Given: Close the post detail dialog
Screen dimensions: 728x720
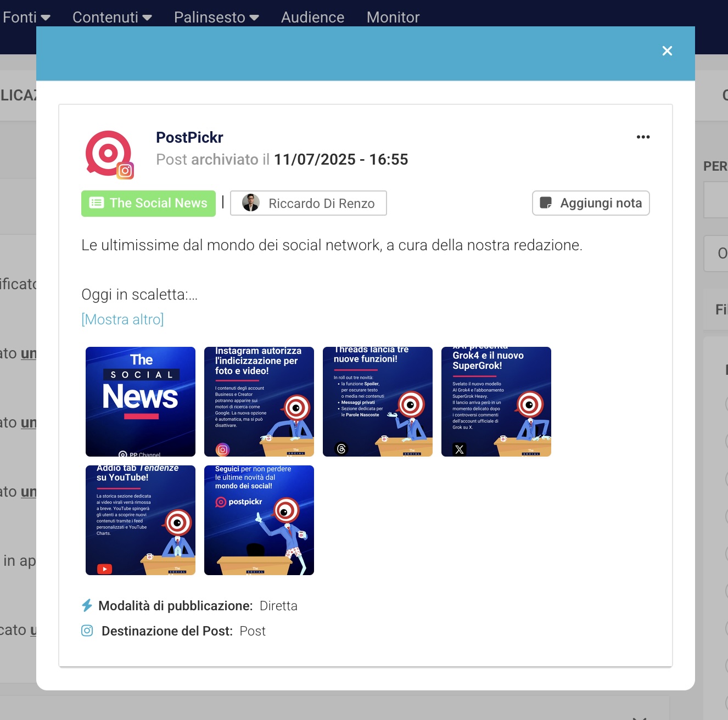Looking at the screenshot, I should (667, 51).
